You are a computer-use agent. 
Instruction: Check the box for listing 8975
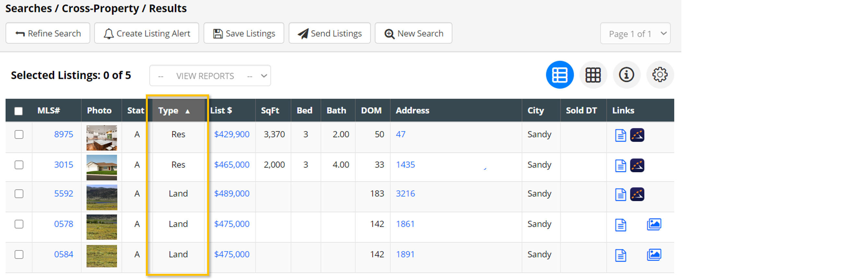pos(19,135)
